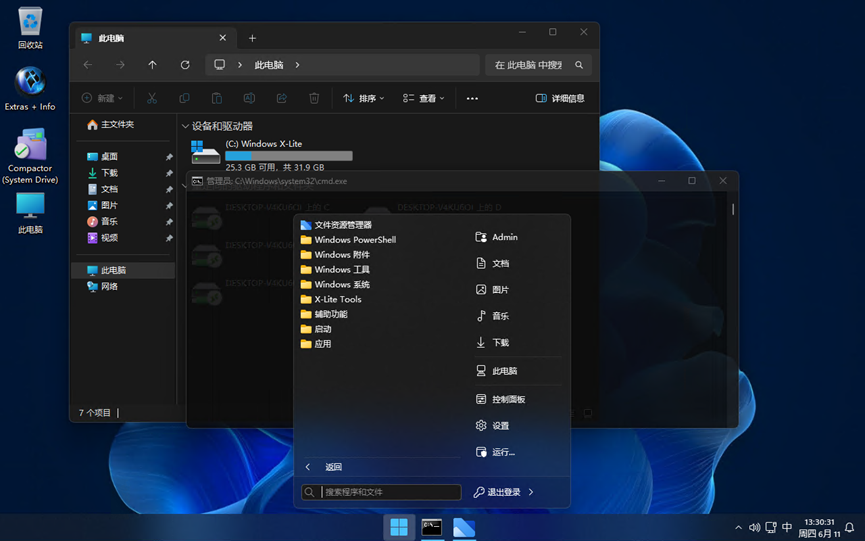Go back in File Explorer

coord(88,65)
